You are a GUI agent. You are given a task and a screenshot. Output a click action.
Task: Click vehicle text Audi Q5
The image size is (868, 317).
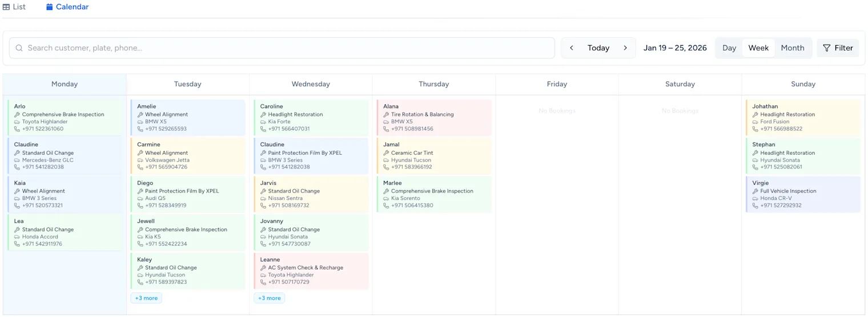point(155,199)
